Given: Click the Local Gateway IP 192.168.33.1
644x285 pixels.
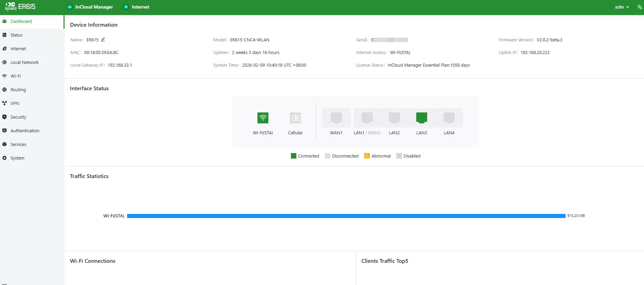Looking at the screenshot, I should coord(120,65).
